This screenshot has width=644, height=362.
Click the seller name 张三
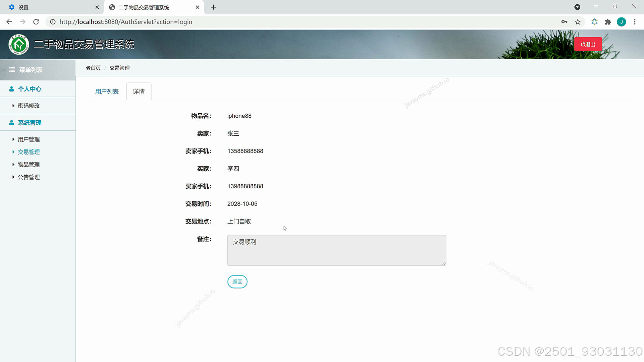pos(233,133)
